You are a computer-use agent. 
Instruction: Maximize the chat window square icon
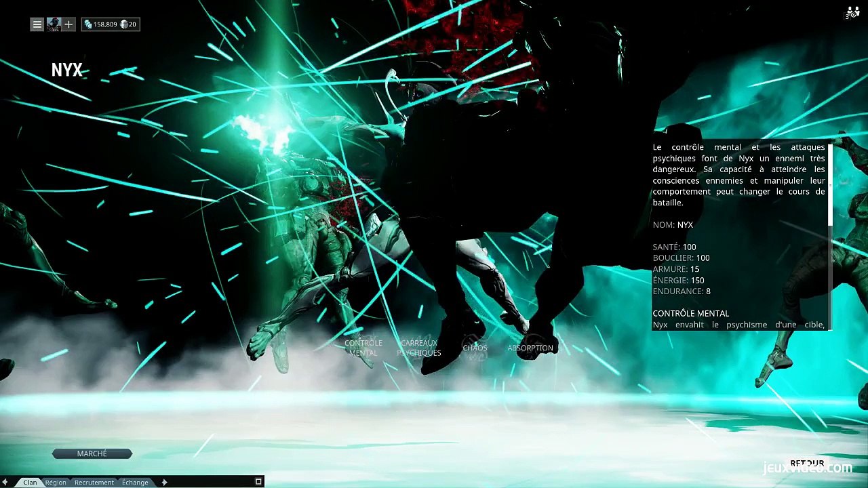[x=258, y=481]
